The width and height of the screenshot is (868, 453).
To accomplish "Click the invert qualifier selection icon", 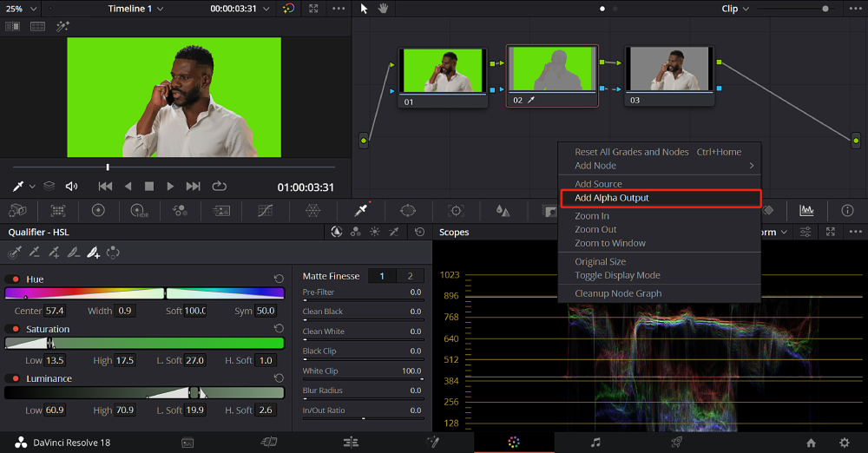I will tap(113, 253).
